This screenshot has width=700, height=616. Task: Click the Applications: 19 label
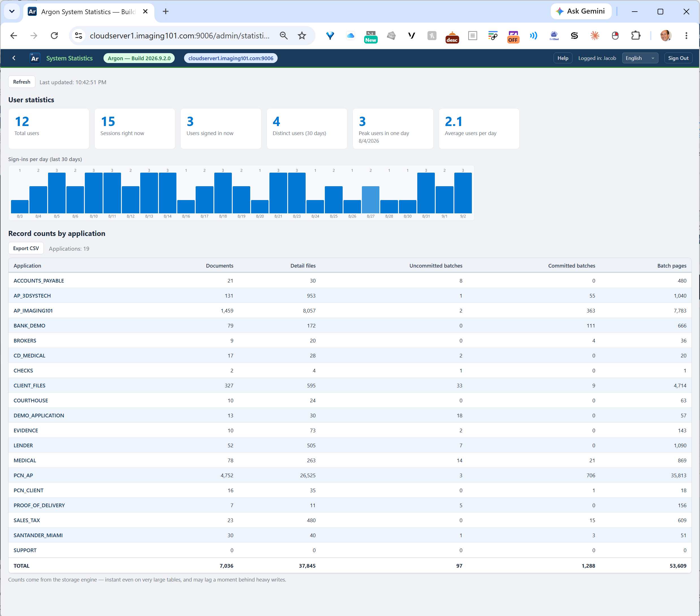pos(69,249)
